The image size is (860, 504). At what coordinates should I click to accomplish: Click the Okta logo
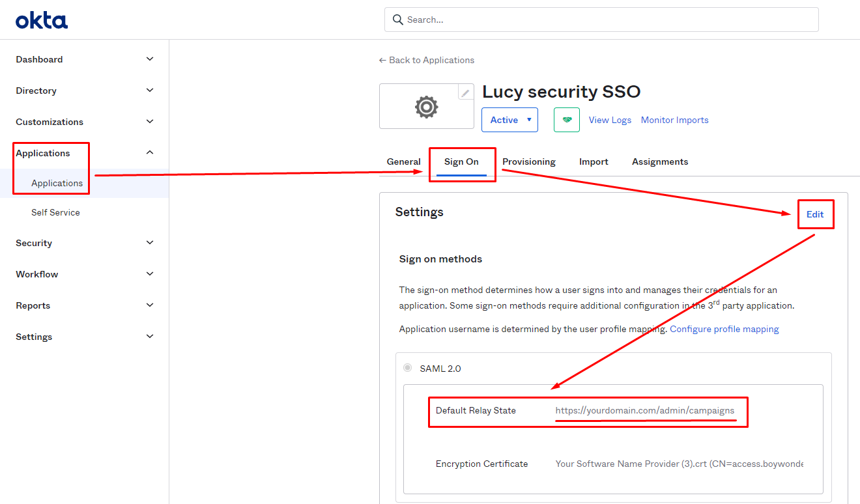pyautogui.click(x=42, y=20)
